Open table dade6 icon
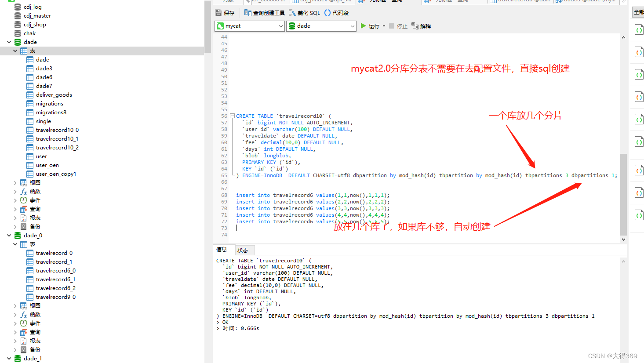644x363 pixels. pyautogui.click(x=30, y=77)
